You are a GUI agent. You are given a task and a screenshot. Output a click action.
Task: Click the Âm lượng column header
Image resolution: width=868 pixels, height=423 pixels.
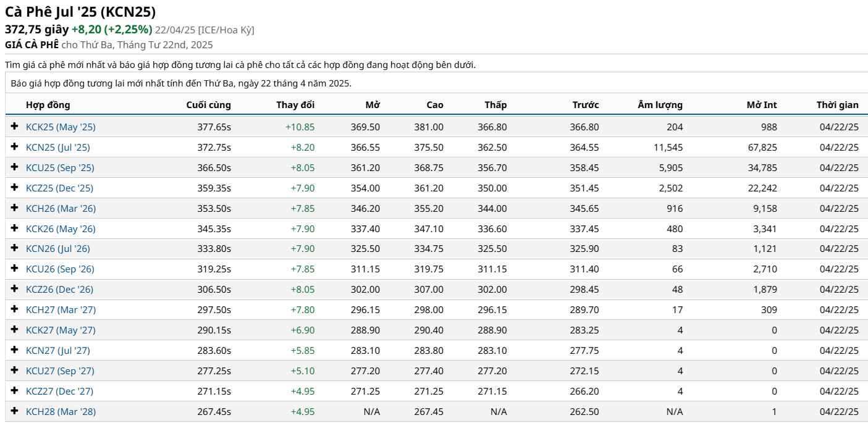[x=660, y=105]
